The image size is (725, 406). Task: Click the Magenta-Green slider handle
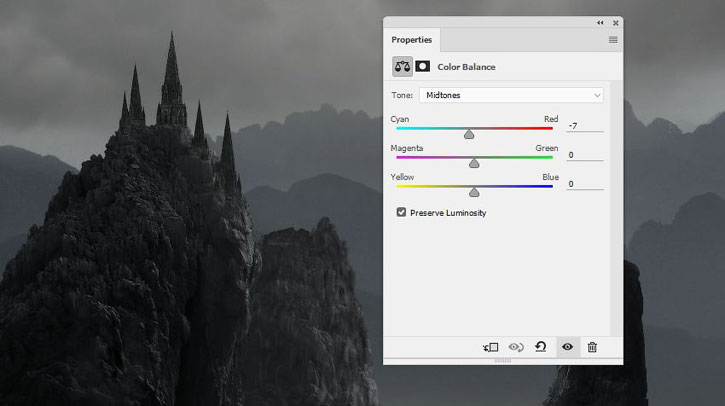tap(474, 163)
